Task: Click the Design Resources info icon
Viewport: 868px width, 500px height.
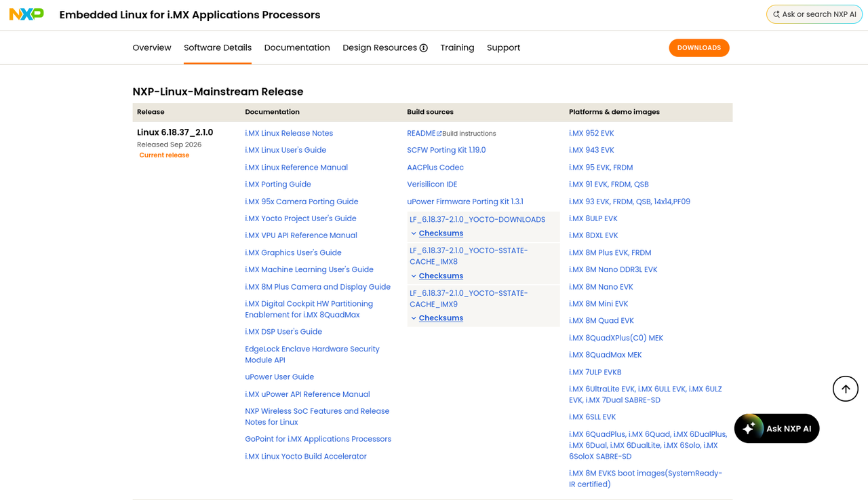Action: [424, 48]
